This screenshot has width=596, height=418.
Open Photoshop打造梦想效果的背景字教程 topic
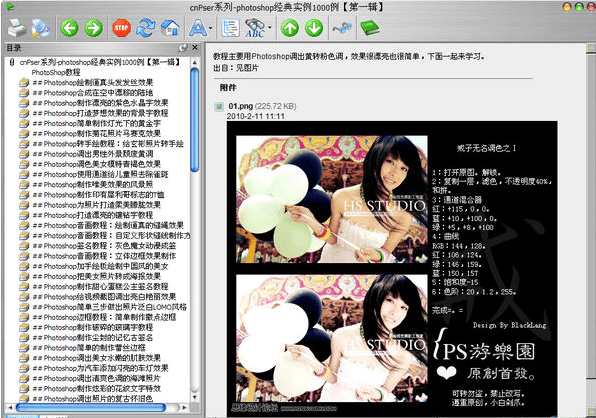[100, 113]
